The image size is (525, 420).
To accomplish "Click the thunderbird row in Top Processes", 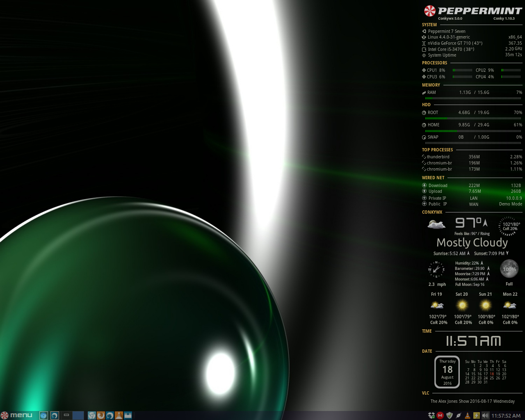I will [472, 157].
